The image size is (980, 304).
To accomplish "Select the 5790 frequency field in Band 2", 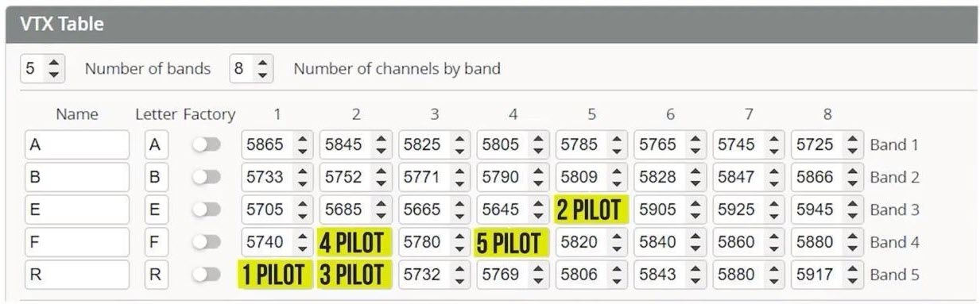I will tap(513, 177).
